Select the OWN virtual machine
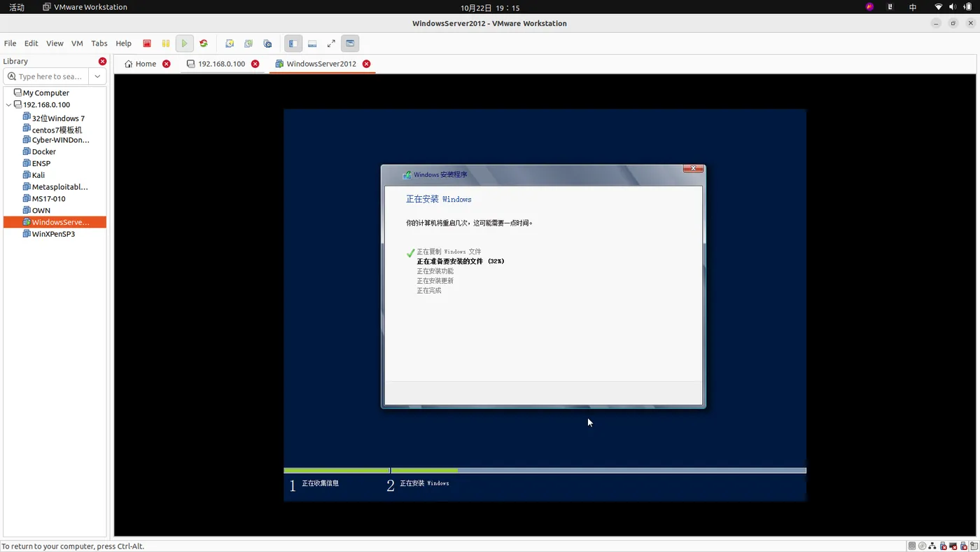 pos(36,210)
